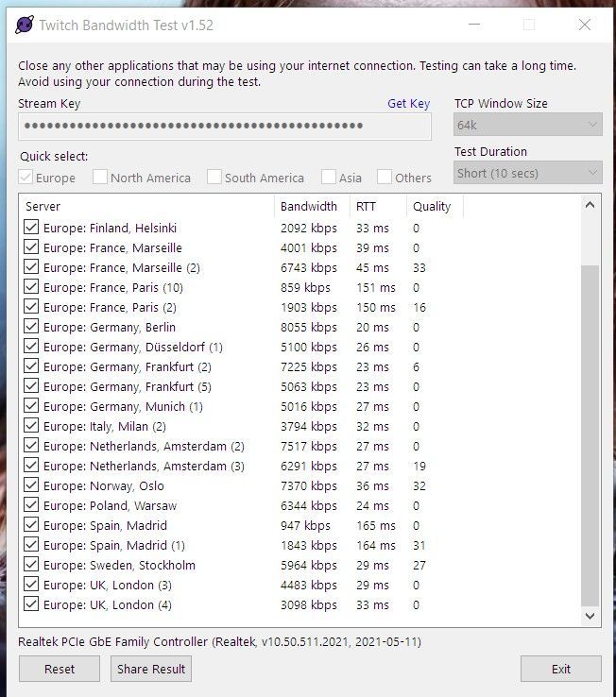
Task: Click the Get Key link
Action: tap(408, 104)
